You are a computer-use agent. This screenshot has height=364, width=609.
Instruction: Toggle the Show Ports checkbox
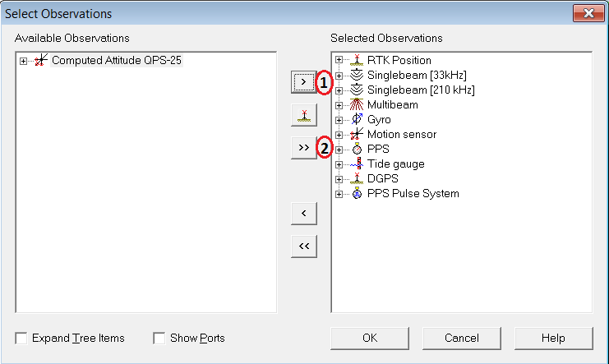pyautogui.click(x=159, y=338)
